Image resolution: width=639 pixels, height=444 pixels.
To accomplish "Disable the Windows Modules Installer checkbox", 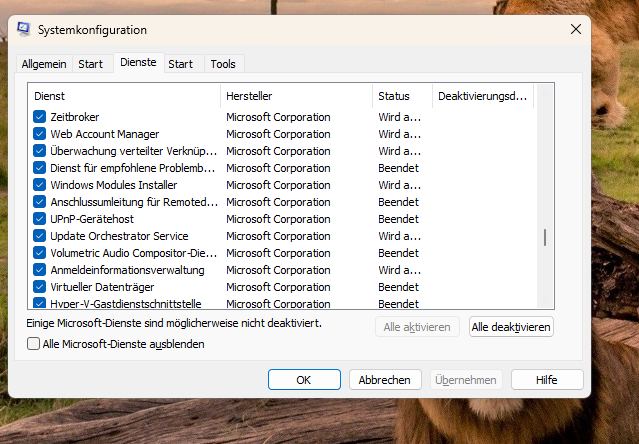I will tap(40, 185).
